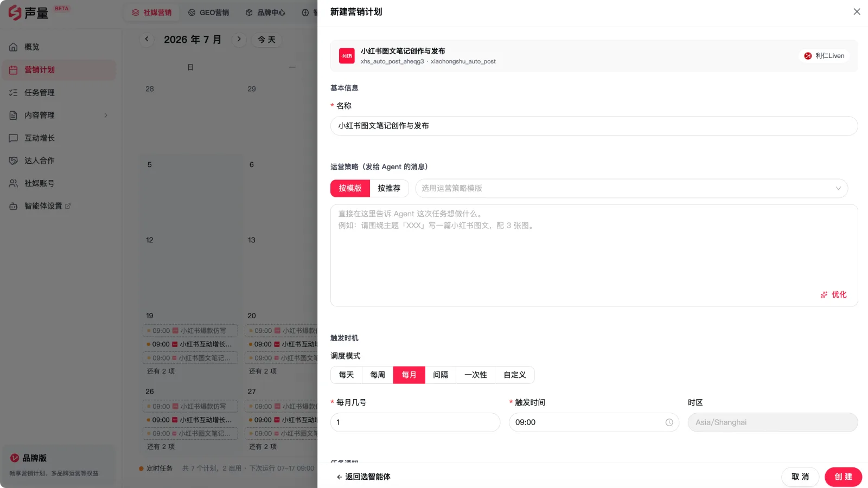Click the 品牌版 plan badge
The height and width of the screenshot is (488, 868).
click(x=59, y=464)
